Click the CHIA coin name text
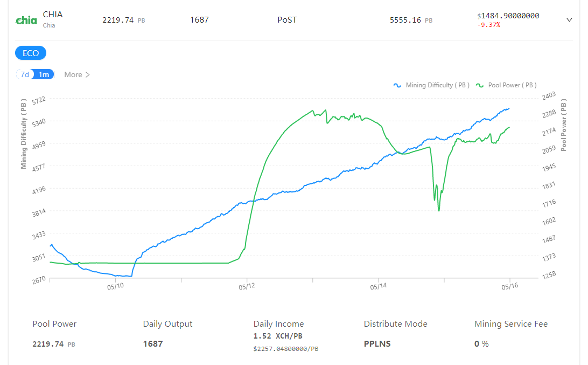 coord(53,15)
